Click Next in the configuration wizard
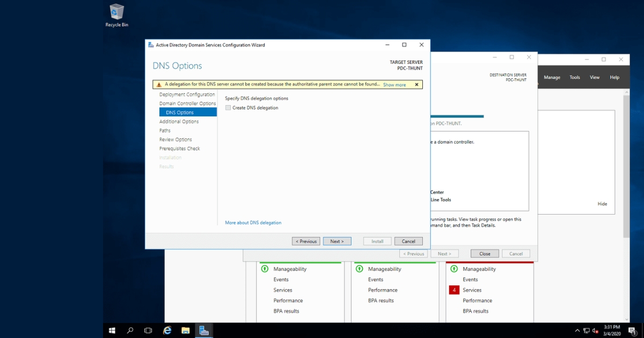The image size is (644, 338). point(337,241)
